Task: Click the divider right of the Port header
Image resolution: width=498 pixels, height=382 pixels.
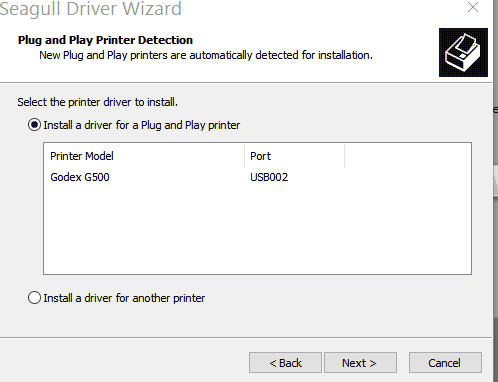Action: [x=345, y=156]
